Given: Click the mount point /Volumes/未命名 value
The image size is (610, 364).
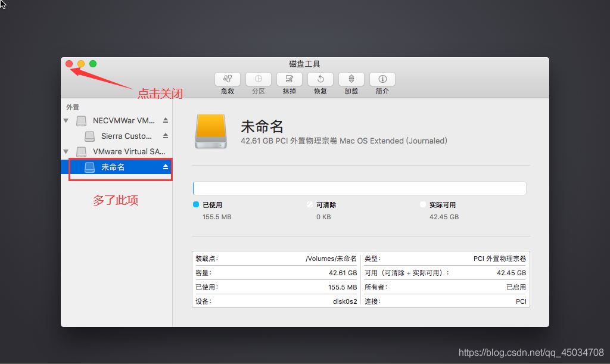Looking at the screenshot, I should (331, 259).
